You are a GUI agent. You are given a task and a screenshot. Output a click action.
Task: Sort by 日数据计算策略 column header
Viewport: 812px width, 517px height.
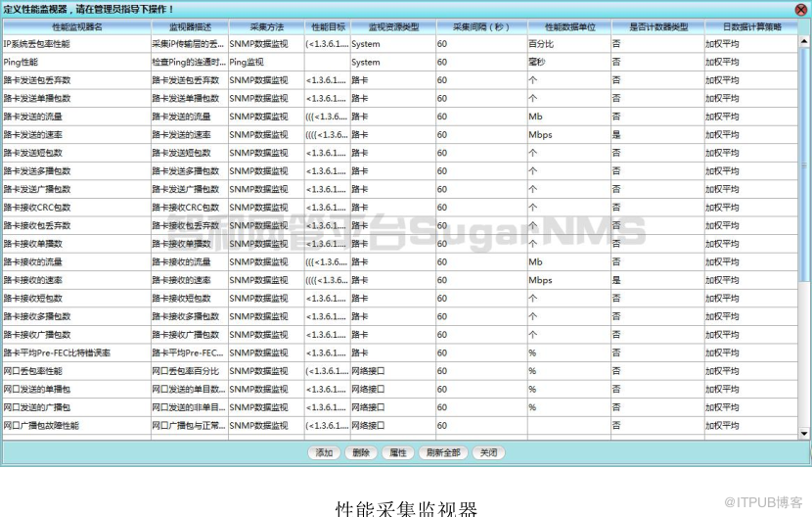pos(752,27)
